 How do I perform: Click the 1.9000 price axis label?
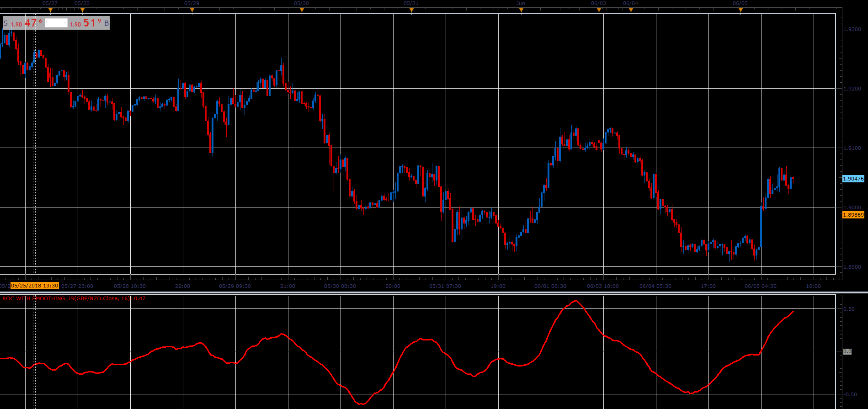[x=852, y=207]
